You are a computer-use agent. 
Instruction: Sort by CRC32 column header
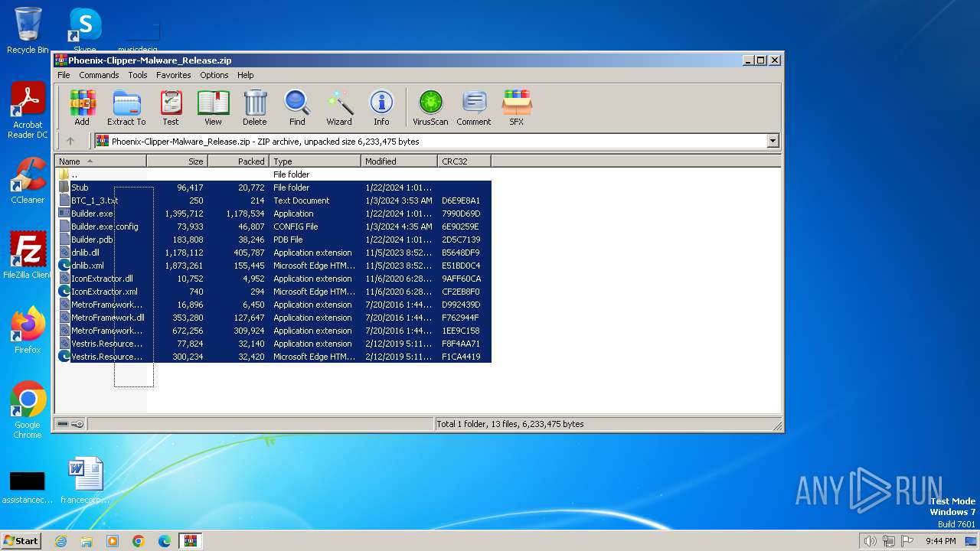(x=464, y=161)
